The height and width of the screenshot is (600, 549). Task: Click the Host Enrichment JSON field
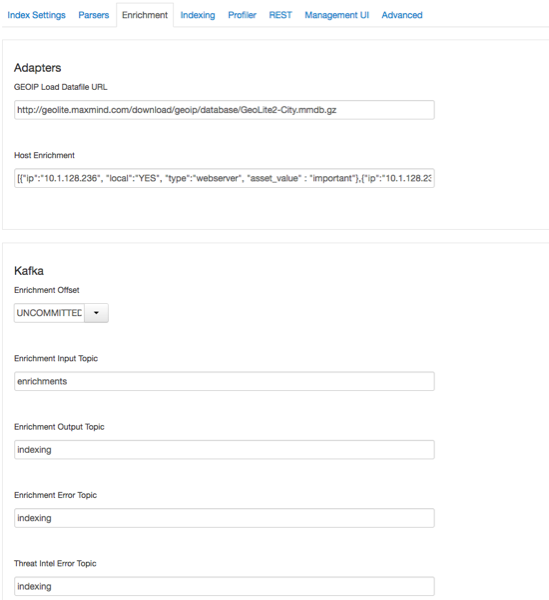pyautogui.click(x=224, y=178)
